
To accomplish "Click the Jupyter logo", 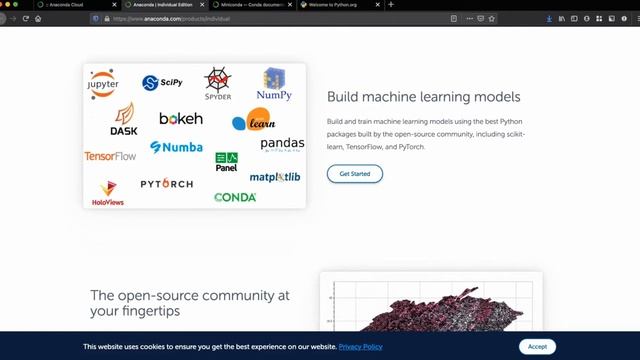I will (103, 84).
